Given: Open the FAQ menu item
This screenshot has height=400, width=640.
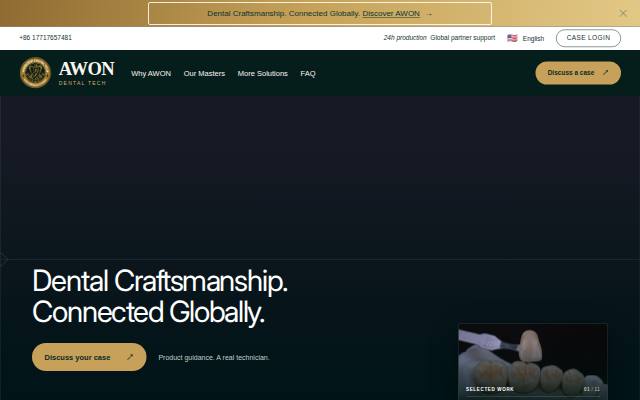Looking at the screenshot, I should tap(308, 73).
